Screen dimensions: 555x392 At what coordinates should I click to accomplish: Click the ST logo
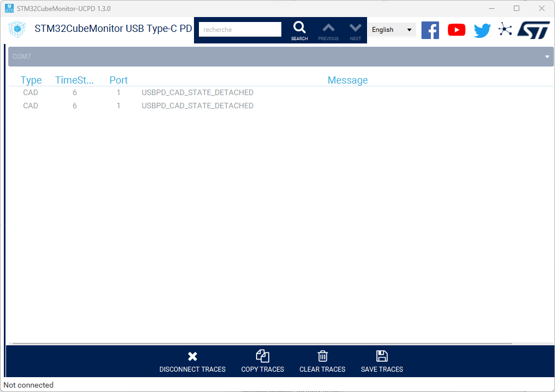(x=532, y=30)
